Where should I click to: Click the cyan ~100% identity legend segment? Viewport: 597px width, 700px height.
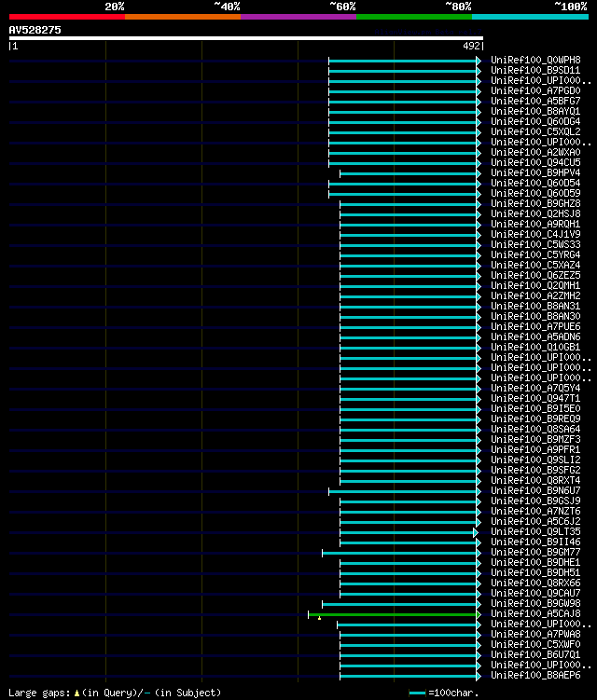[531, 17]
